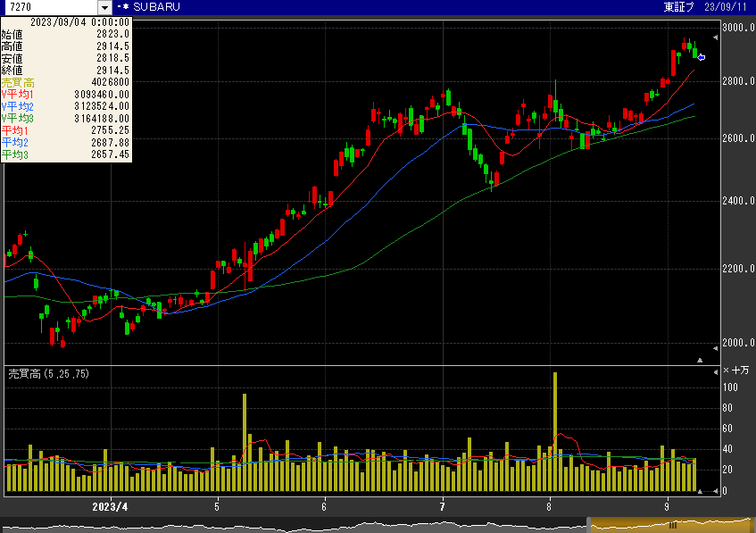Click left triangle beside 3000.0 price axis
Screen dimensions: 756x533
(714, 37)
